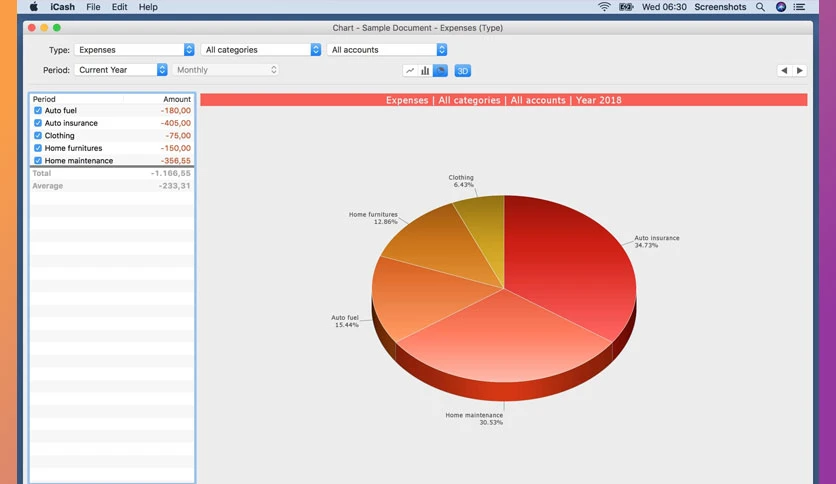Open Spotlight search
This screenshot has height=484, width=836.
[760, 7]
